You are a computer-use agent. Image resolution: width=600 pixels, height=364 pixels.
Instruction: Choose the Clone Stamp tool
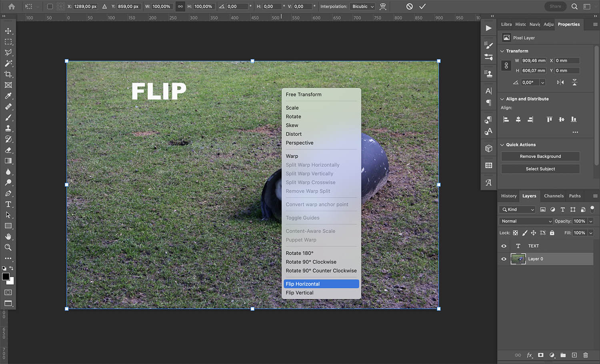(x=8, y=128)
